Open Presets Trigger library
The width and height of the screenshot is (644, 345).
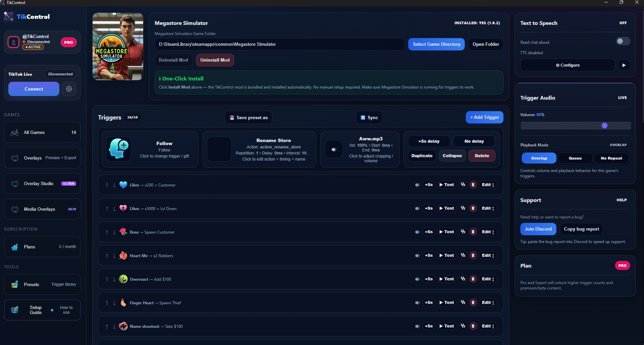tap(42, 284)
